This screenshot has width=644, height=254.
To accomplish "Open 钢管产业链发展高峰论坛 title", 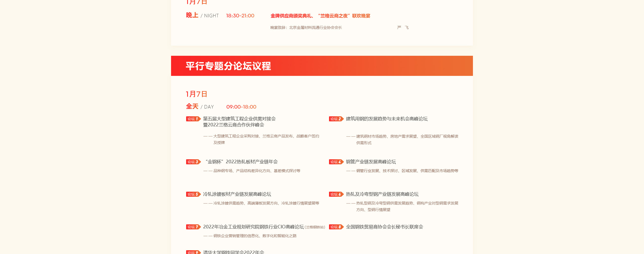I will [x=371, y=162].
